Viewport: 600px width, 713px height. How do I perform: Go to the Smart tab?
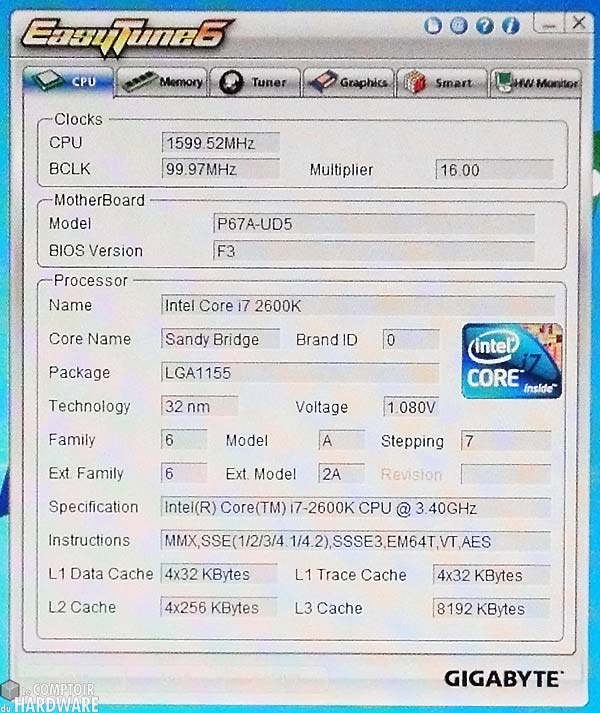(x=441, y=82)
